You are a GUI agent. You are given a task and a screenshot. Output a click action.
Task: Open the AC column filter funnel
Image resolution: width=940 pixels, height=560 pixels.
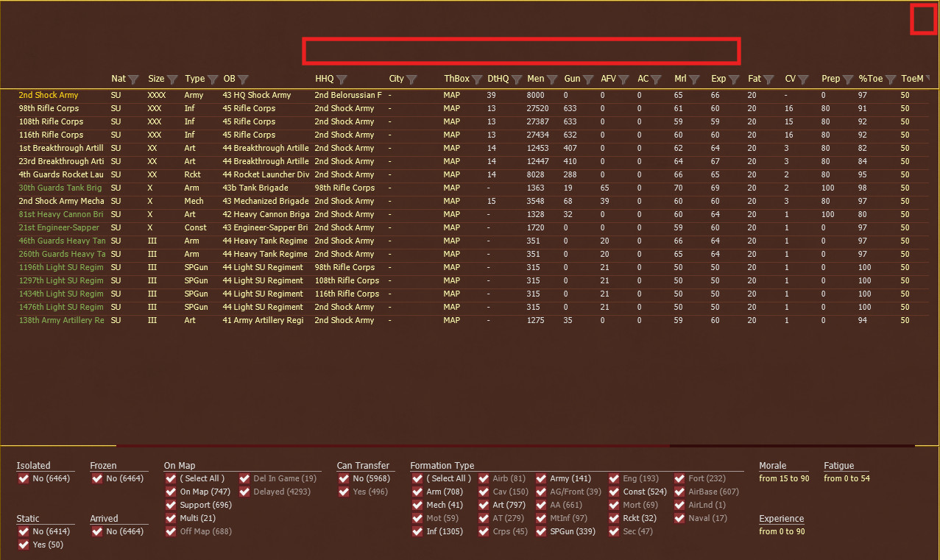[657, 79]
